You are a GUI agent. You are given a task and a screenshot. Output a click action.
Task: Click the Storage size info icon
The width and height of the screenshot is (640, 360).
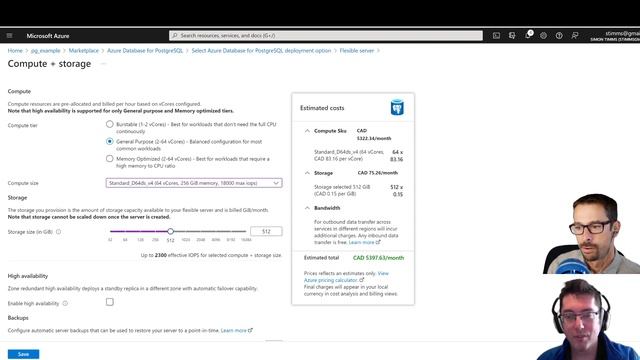click(x=59, y=231)
